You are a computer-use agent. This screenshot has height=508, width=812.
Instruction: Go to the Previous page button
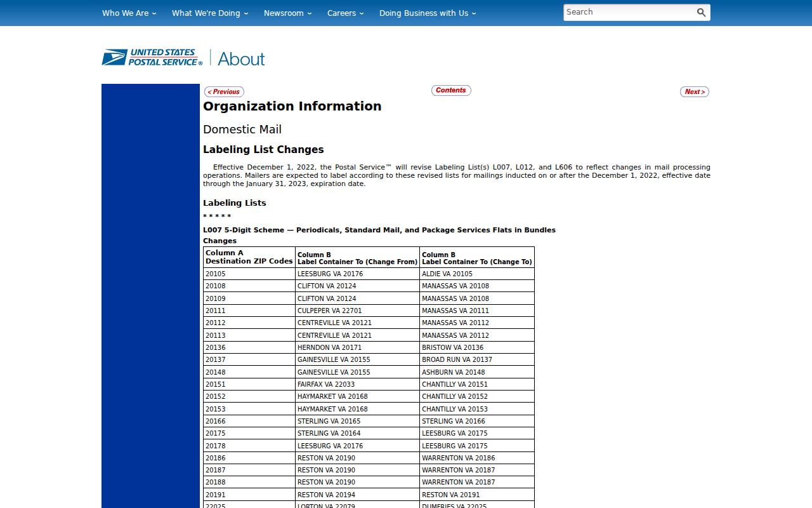click(224, 92)
